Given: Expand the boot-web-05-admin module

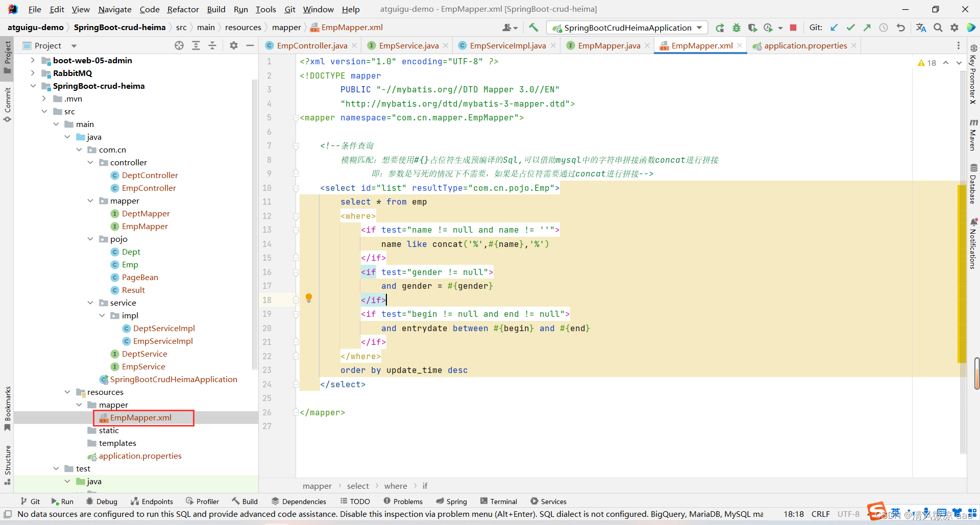Looking at the screenshot, I should [x=33, y=60].
